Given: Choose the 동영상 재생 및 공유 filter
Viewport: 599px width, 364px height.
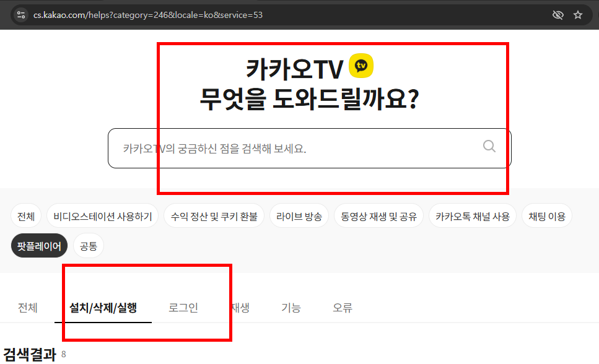Looking at the screenshot, I should 378,215.
